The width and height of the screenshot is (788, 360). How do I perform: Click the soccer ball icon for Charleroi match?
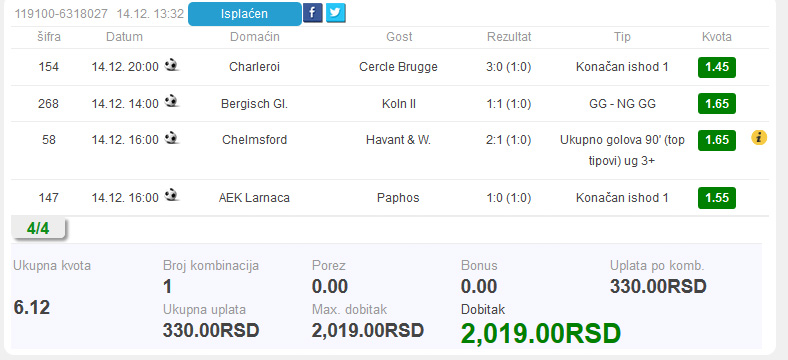[171, 65]
